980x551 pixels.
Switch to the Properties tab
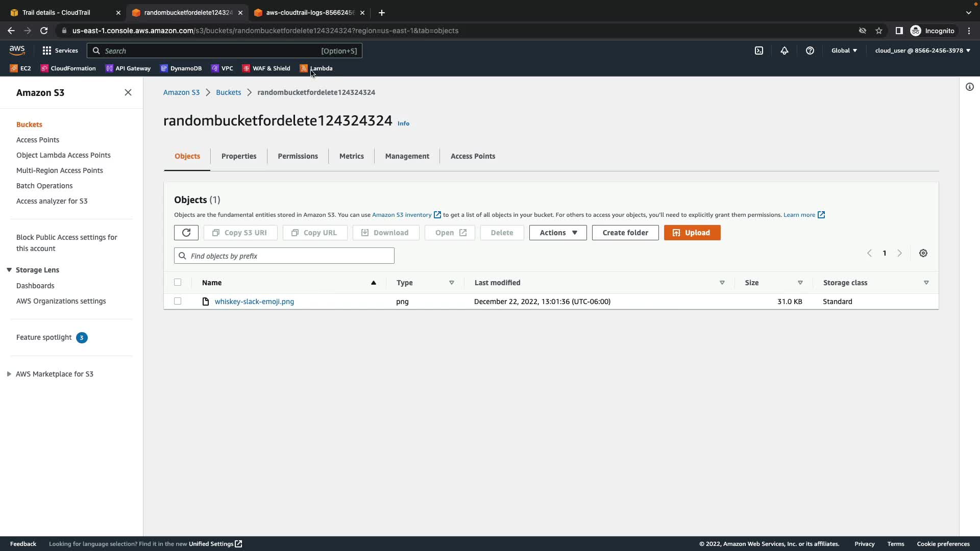pyautogui.click(x=239, y=156)
